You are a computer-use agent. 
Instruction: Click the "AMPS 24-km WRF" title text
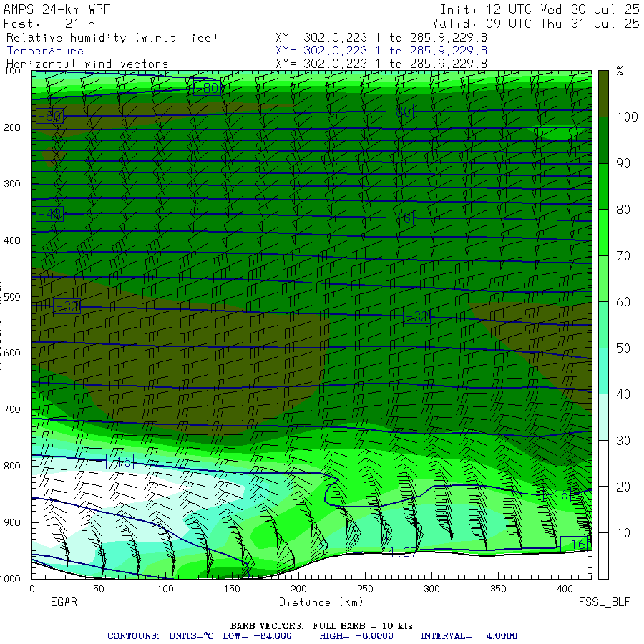57,9
